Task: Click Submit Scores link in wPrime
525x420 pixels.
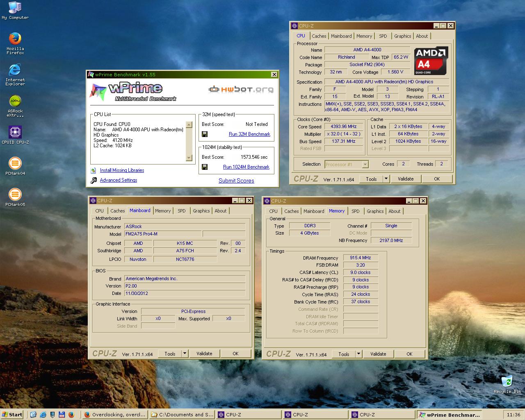Action: [x=236, y=180]
